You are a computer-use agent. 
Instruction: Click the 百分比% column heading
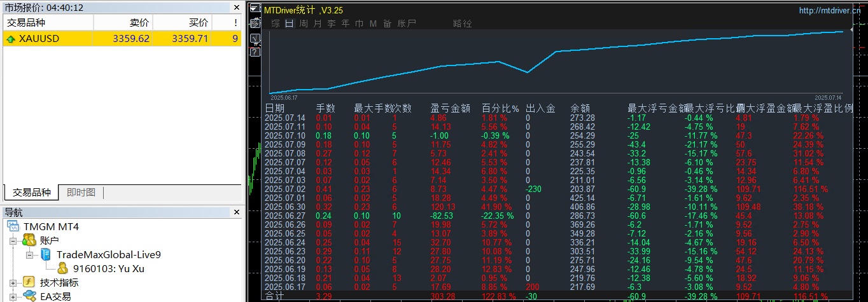[x=500, y=108]
